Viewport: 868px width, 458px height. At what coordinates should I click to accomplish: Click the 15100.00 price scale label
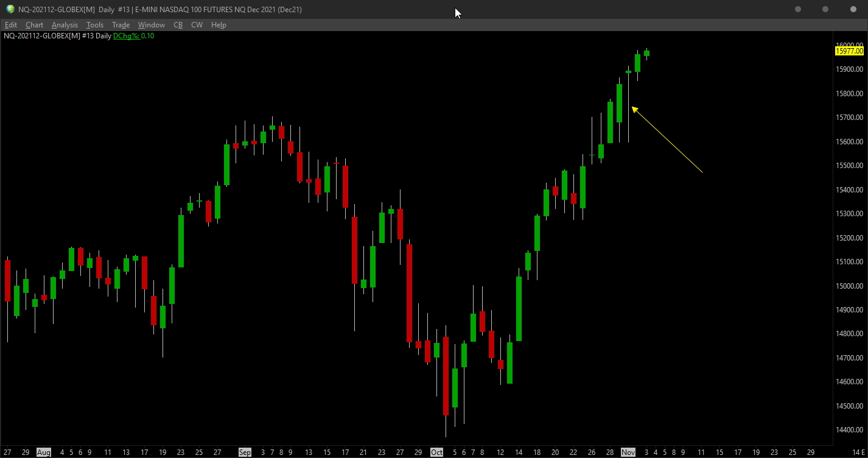(x=850, y=262)
